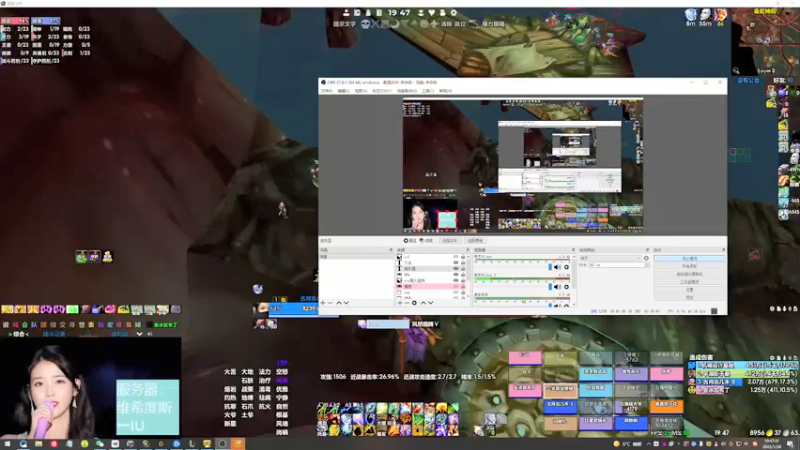Click the second button in OBS controls panel
800x450 pixels.
tap(689, 266)
